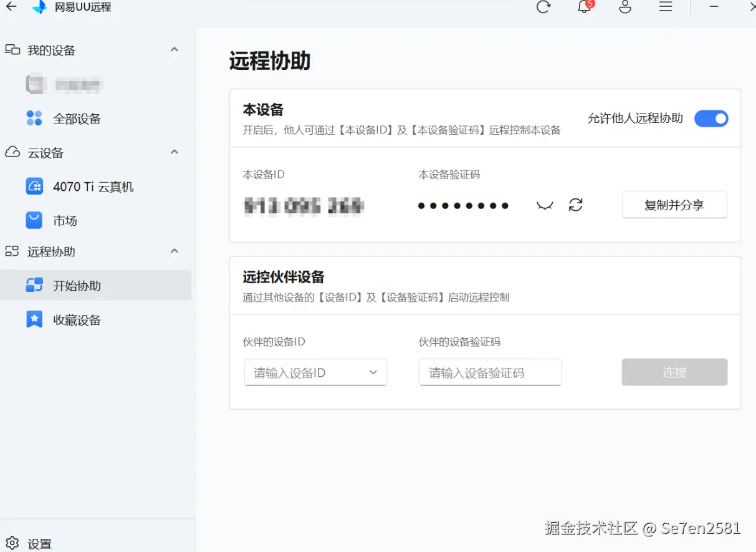Click the 远控伙伴设备 card title

(x=284, y=277)
